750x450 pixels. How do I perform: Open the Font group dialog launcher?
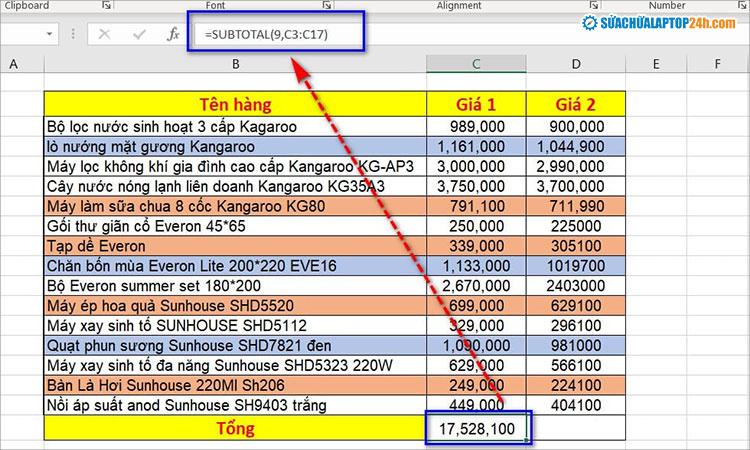327,5
